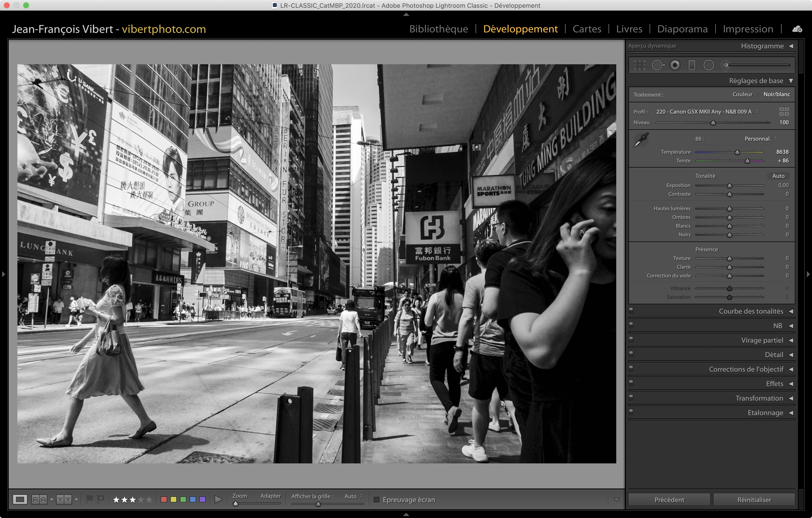
Task: Click the cloud sync status icon
Action: pyautogui.click(x=797, y=29)
